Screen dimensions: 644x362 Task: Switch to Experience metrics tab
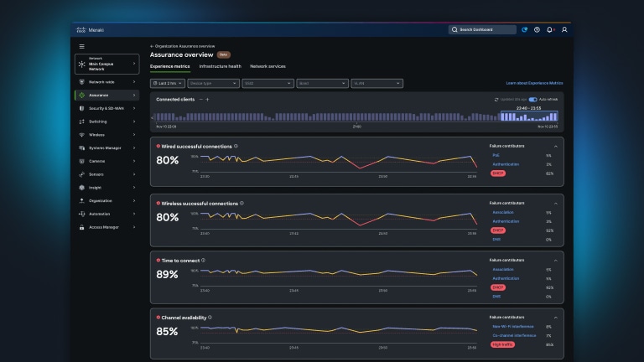[169, 66]
